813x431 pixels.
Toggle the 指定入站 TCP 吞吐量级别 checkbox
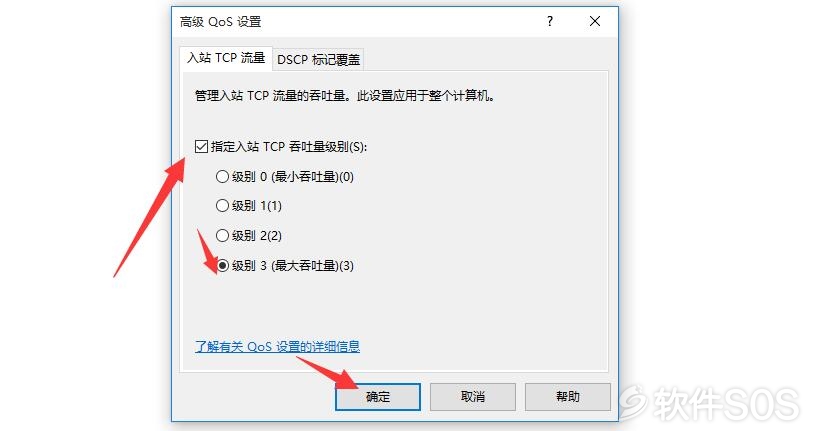[x=201, y=147]
